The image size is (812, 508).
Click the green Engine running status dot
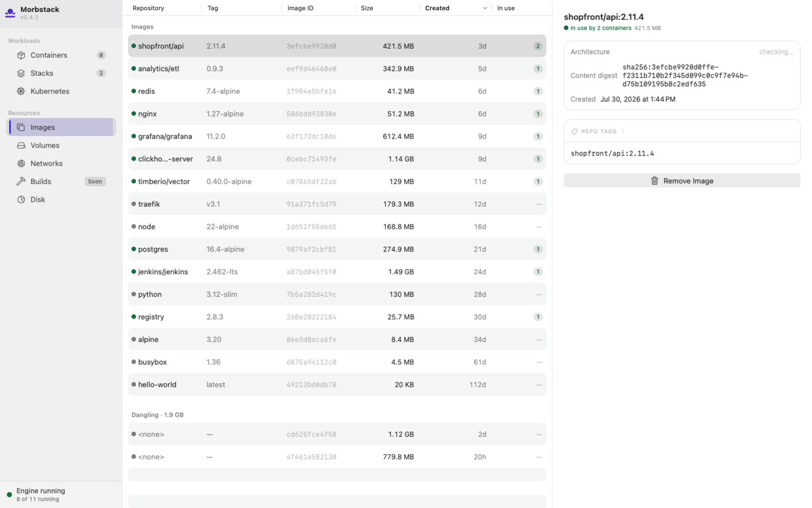(9, 494)
